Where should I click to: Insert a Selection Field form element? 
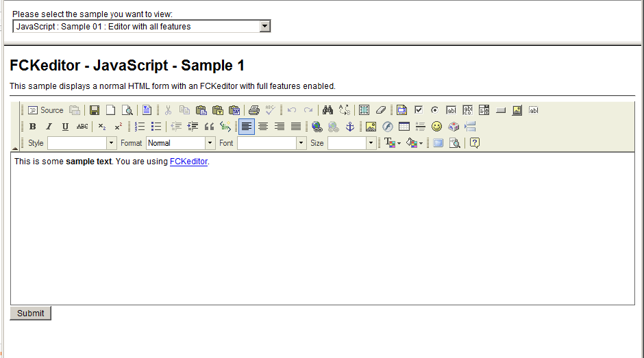click(484, 110)
